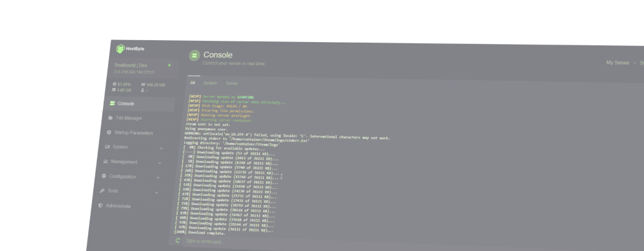This screenshot has height=251, width=644.
Task: Expand the Tools menu chevron
Action: (x=157, y=192)
